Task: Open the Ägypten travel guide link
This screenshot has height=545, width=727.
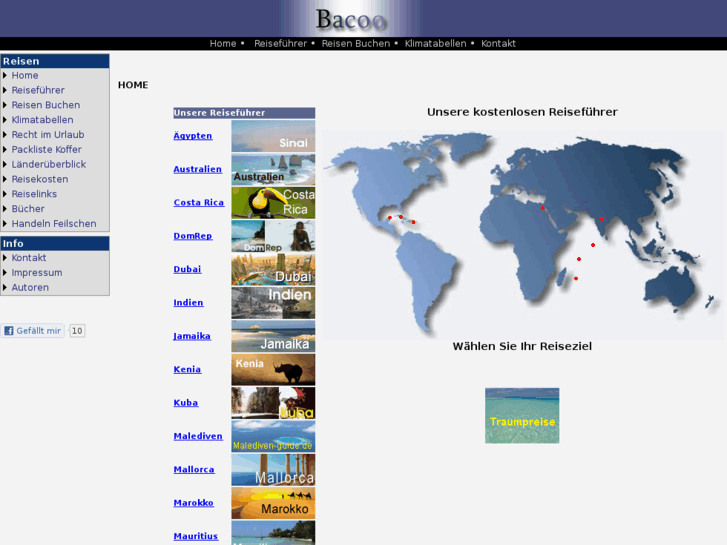Action: (193, 136)
